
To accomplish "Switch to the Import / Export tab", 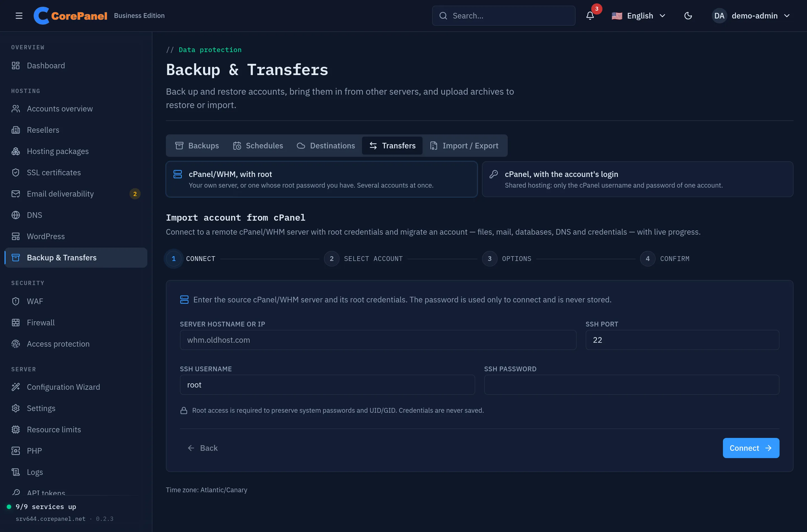I will point(464,146).
